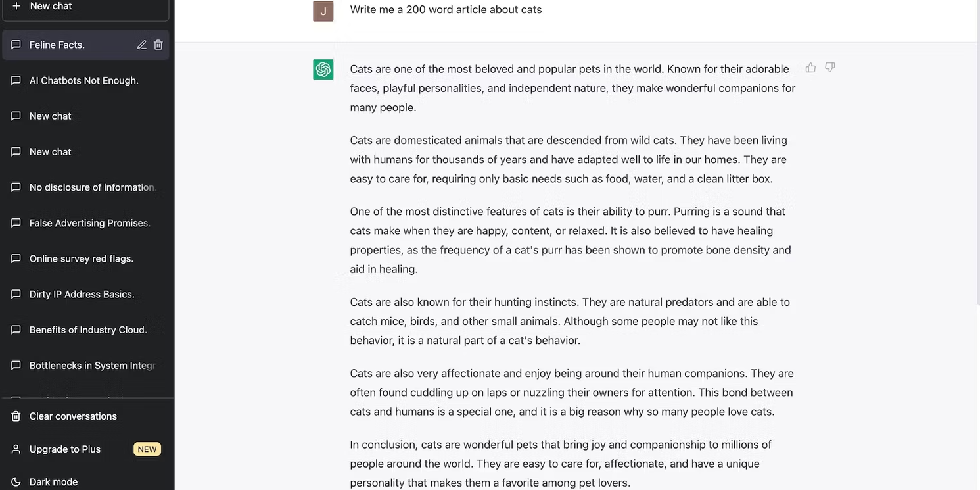
Task: Click the Upgrade to Plus link
Action: [85, 449]
